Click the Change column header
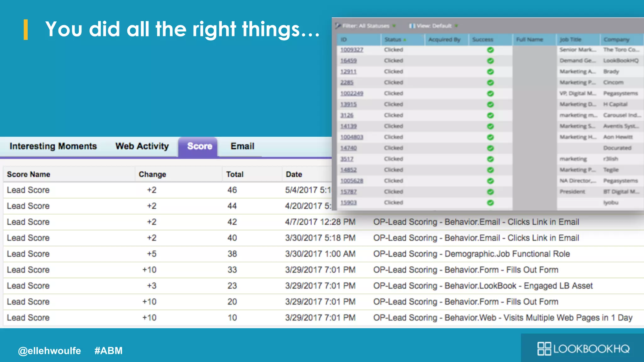Viewport: 644px width, 362px height. click(x=179, y=174)
